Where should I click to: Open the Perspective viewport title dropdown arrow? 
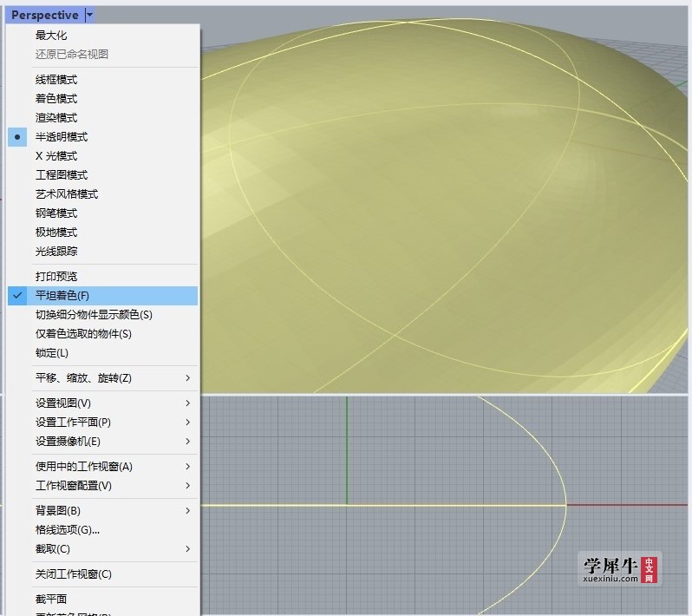[x=89, y=16]
